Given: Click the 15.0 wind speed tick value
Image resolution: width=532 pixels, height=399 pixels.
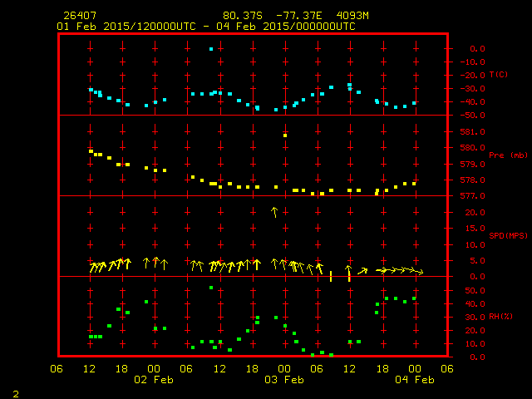Looking at the screenshot, I should pos(475,229).
